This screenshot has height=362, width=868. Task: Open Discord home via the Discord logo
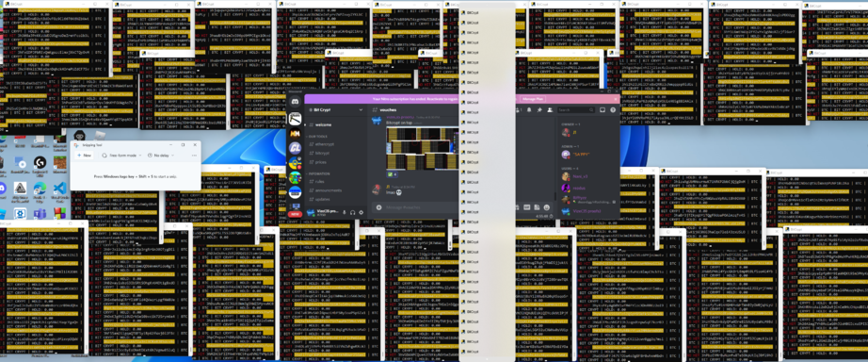(x=295, y=102)
